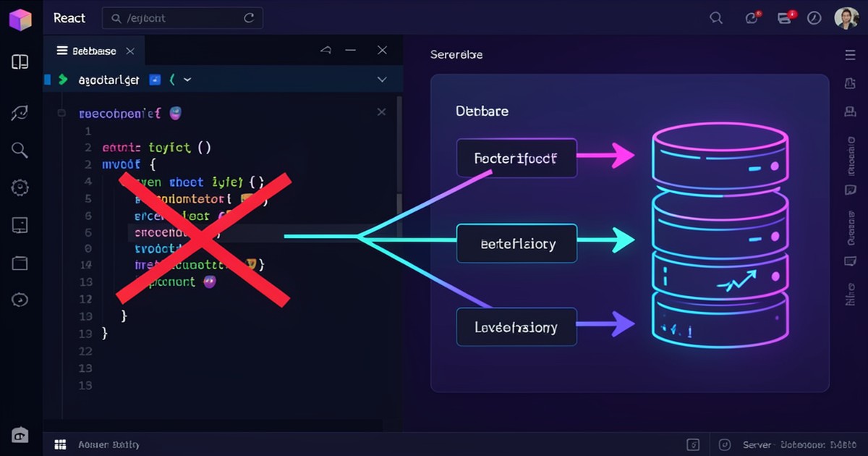Click the circular icon directly before Server text
This screenshot has width=868, height=456.
[x=726, y=444]
